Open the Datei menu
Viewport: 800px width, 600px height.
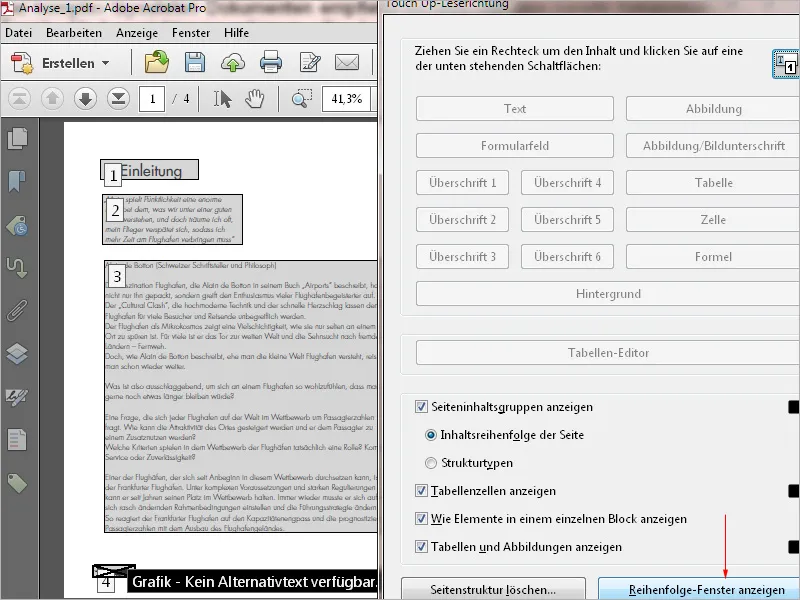pos(18,33)
